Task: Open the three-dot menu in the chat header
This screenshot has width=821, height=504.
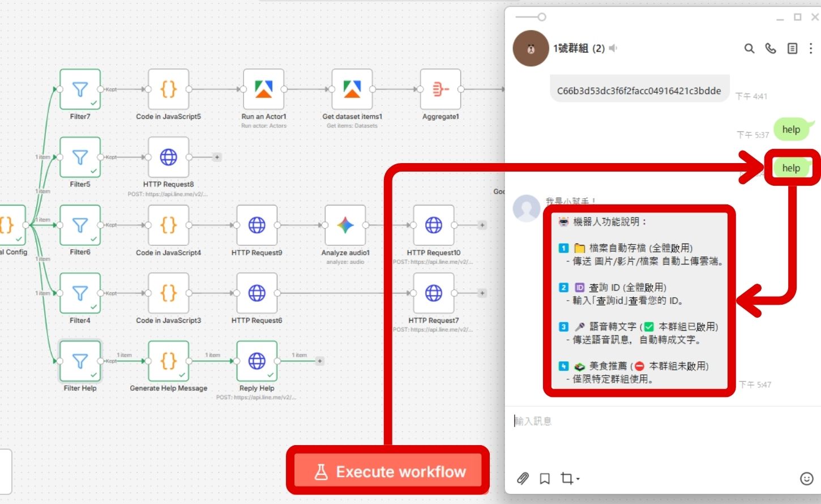Action: click(811, 49)
